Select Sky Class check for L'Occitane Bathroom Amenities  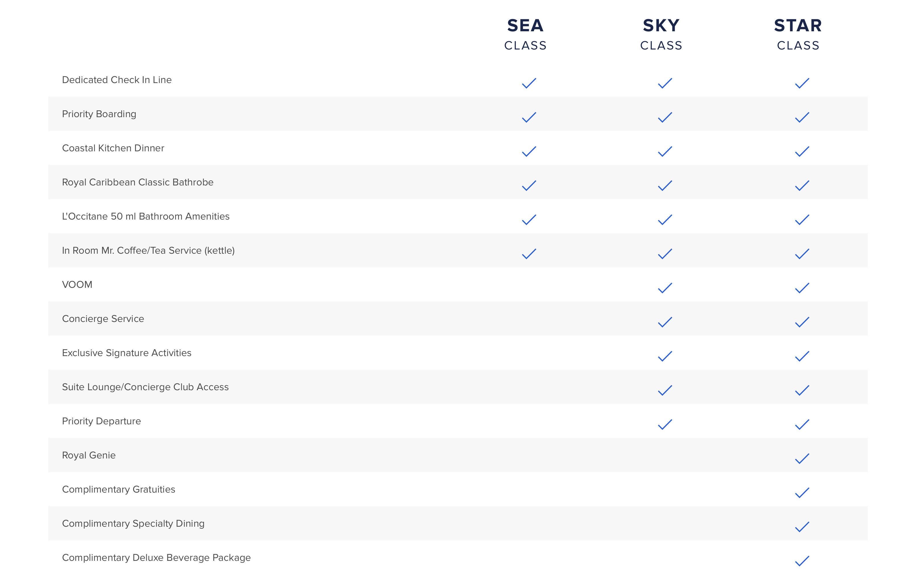(x=665, y=220)
